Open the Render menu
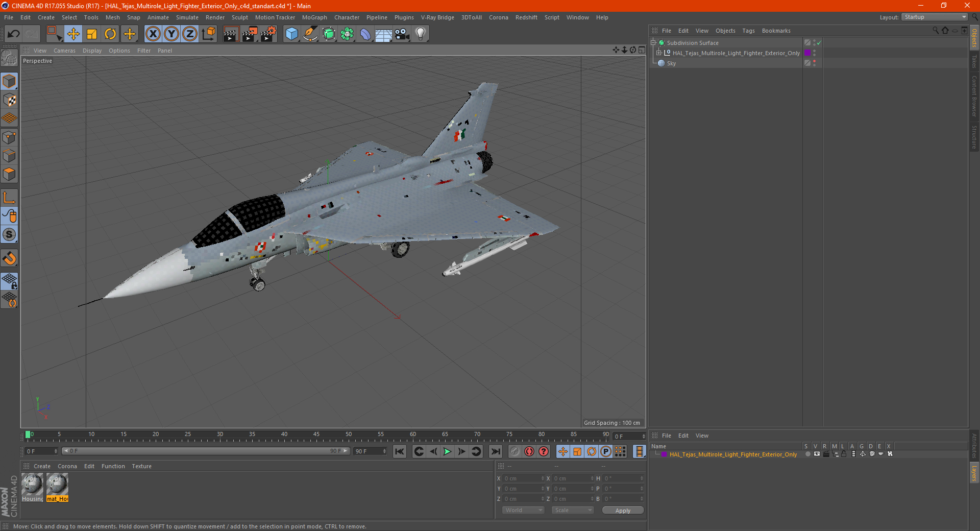Screen dimensions: 980x531 click(x=215, y=17)
